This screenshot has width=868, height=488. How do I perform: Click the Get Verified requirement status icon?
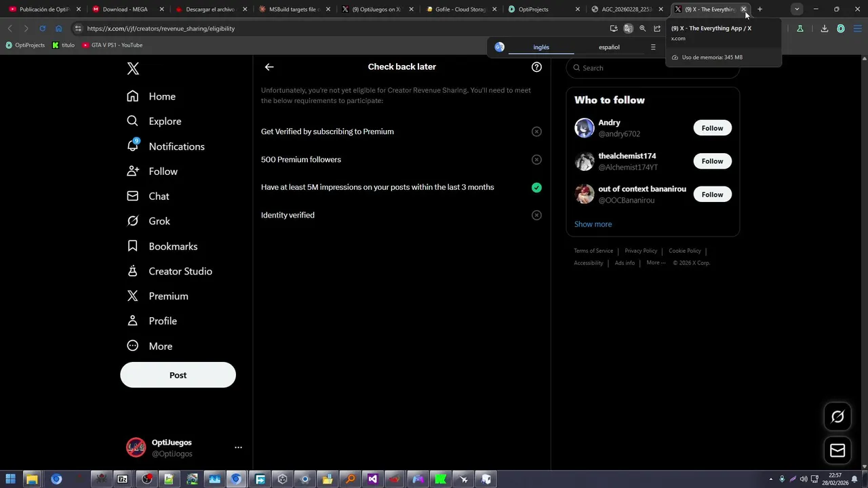(x=536, y=131)
